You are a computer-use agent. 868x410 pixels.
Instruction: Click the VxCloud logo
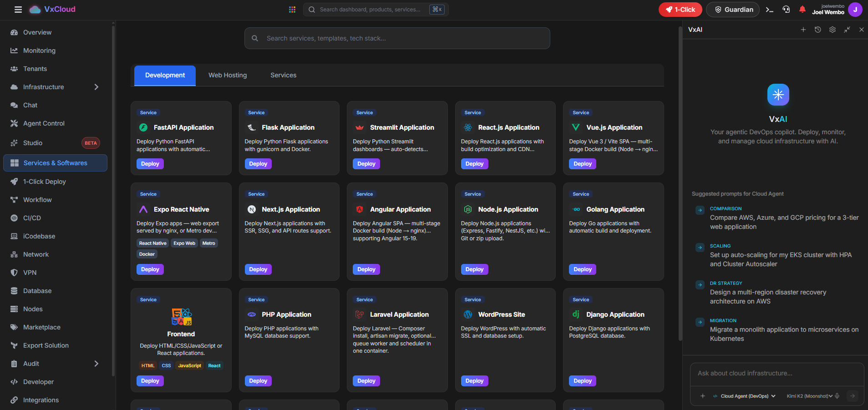(x=52, y=10)
